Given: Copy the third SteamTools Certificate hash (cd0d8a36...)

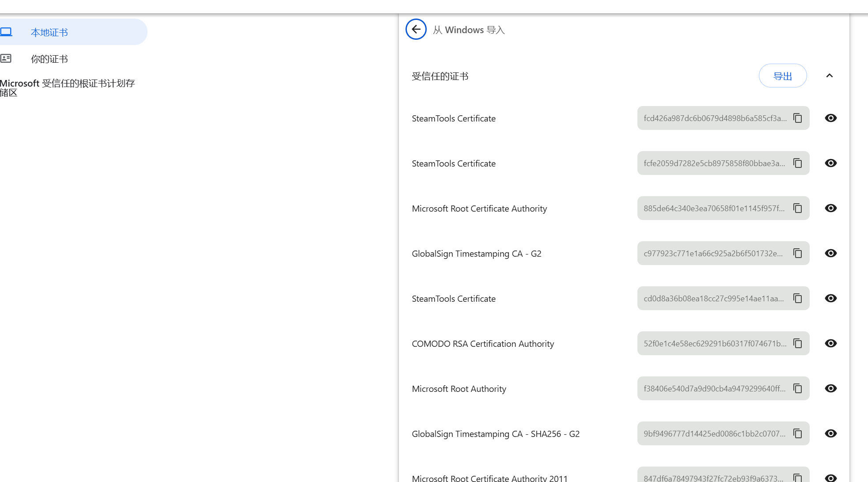Looking at the screenshot, I should (x=797, y=298).
